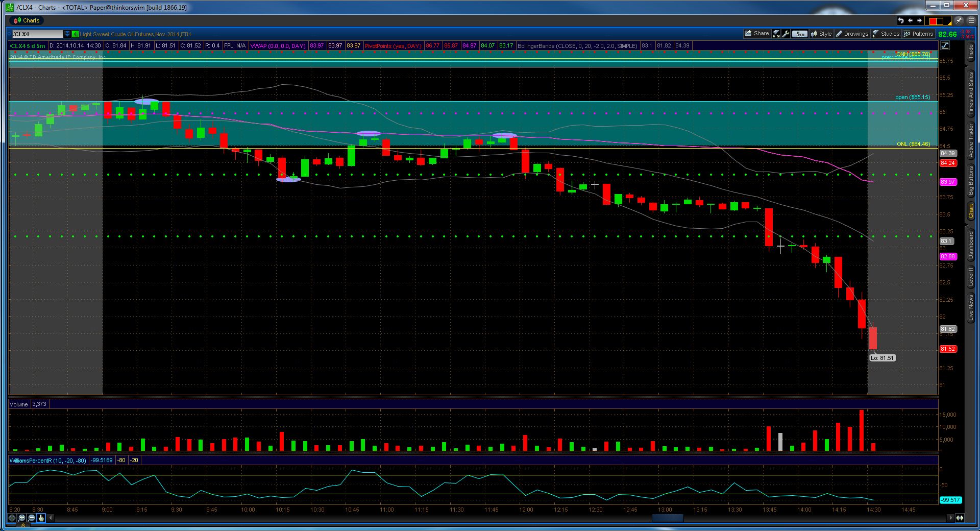980x531 pixels.
Task: Open the Patterns menu
Action: pos(918,34)
